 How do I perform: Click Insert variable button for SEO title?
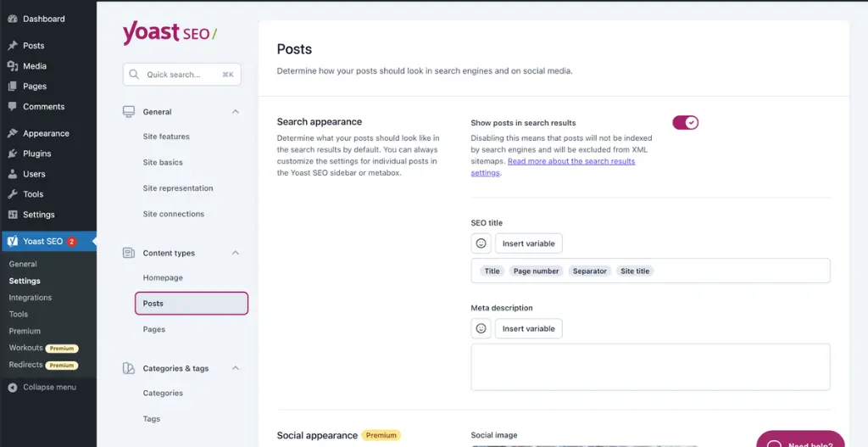pos(528,243)
